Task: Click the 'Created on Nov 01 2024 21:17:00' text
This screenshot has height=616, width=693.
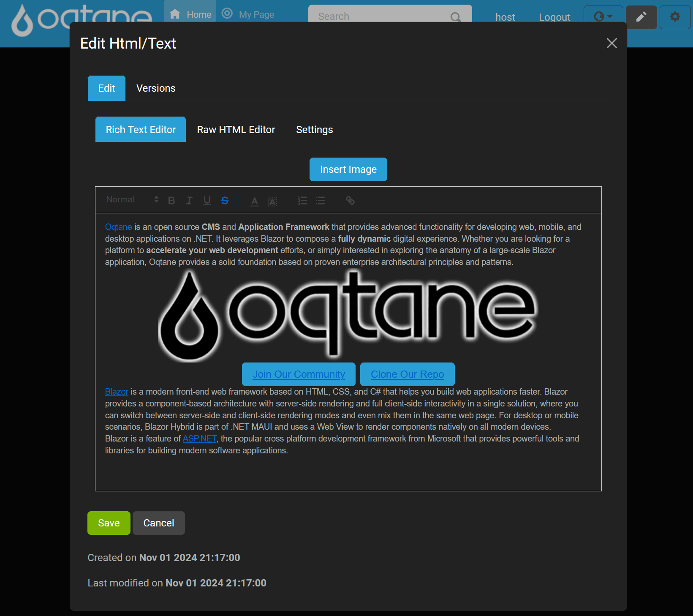Action: [164, 558]
